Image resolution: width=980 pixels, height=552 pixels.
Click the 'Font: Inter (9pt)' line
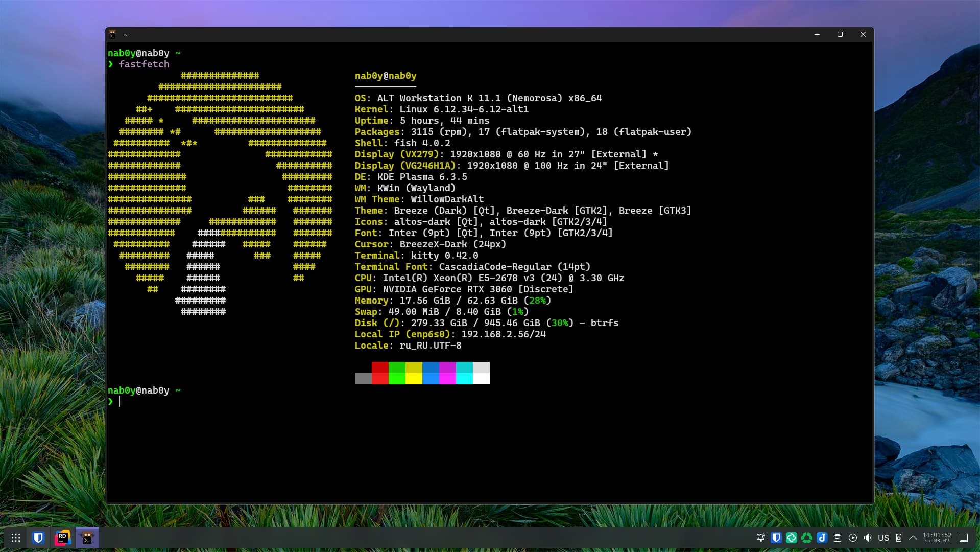[484, 233]
